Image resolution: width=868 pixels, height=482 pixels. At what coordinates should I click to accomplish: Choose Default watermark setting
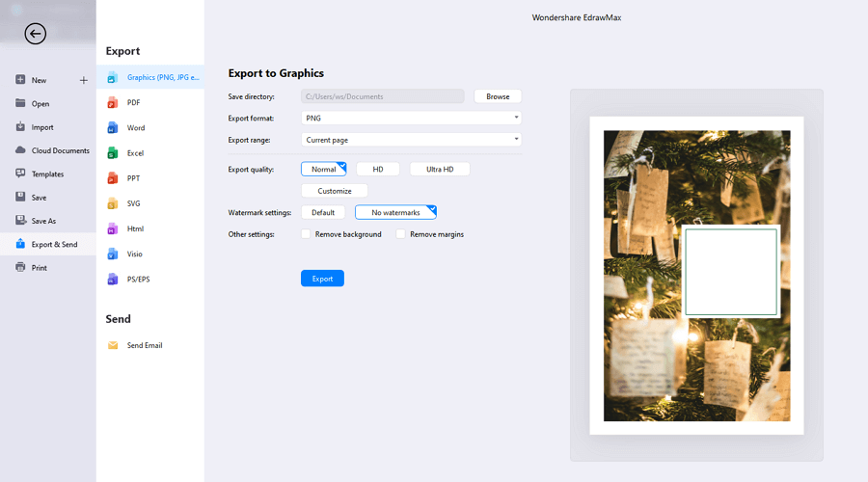(323, 212)
